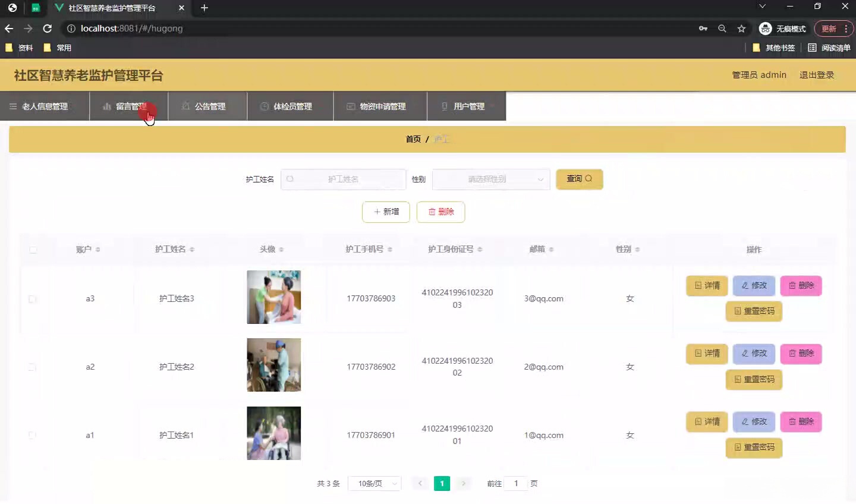Screen dimensions: 856x504
Task: Open the 性别 gender select dropdown
Action: coord(491,179)
